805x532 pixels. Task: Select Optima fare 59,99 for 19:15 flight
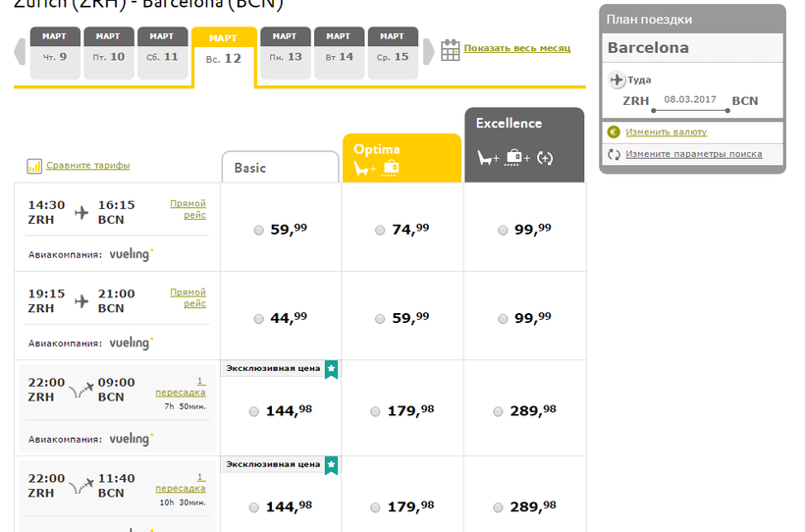tap(380, 319)
